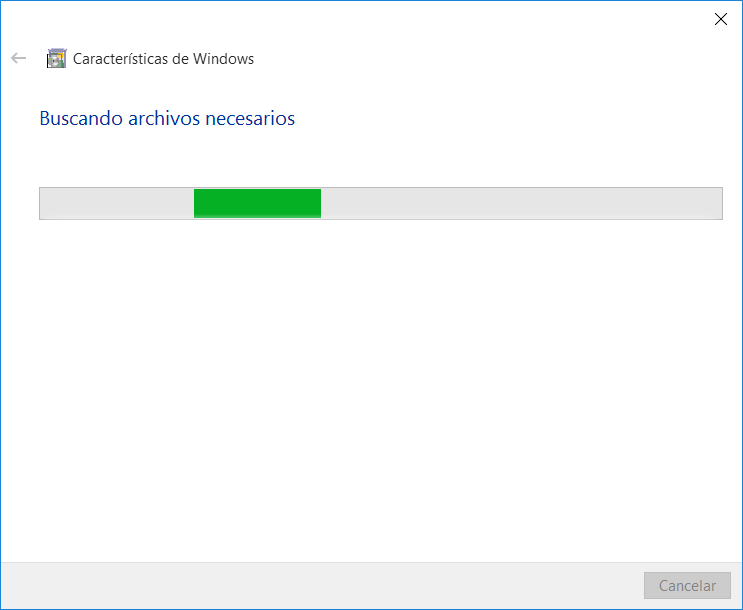Click the gray progress track left of the green segment
The height and width of the screenshot is (610, 743).
pyautogui.click(x=117, y=203)
